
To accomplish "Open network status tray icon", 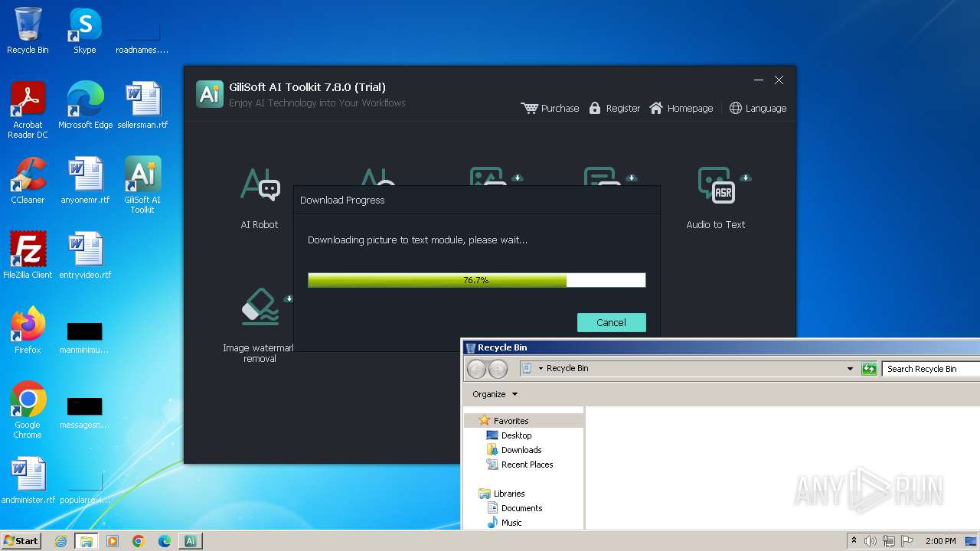I will [x=889, y=541].
